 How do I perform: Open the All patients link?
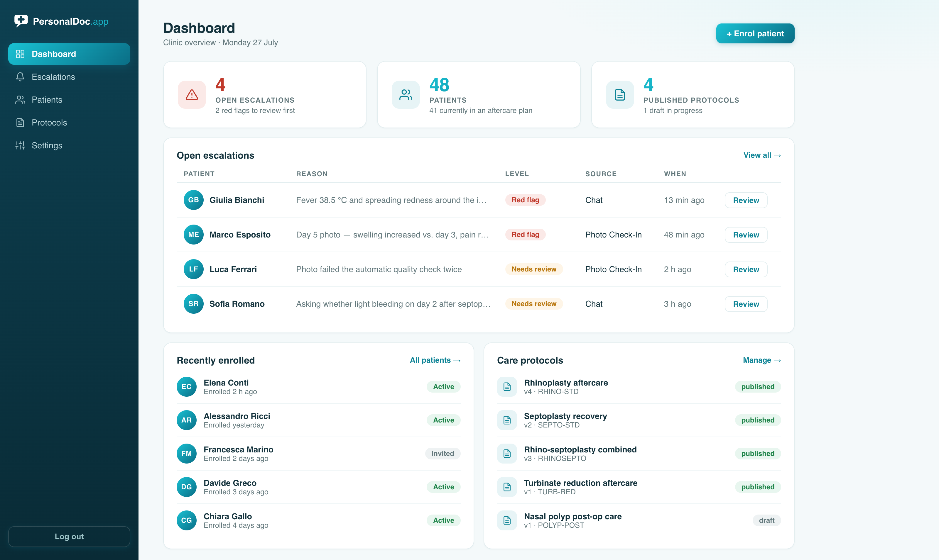(x=435, y=360)
